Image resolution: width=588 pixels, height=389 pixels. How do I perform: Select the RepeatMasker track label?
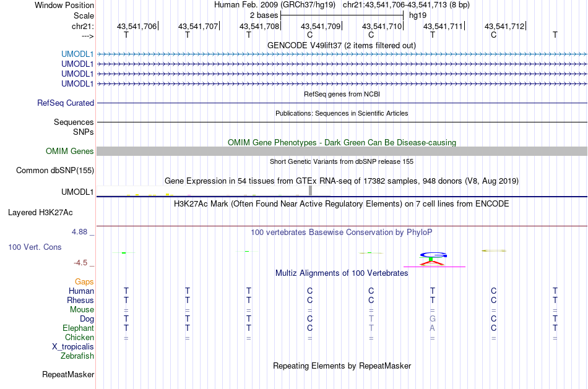(x=68, y=375)
